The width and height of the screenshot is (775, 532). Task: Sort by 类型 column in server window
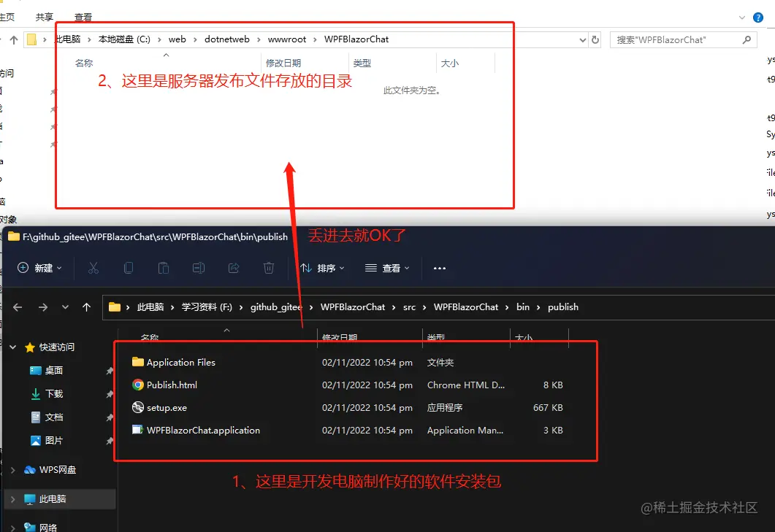pos(362,63)
